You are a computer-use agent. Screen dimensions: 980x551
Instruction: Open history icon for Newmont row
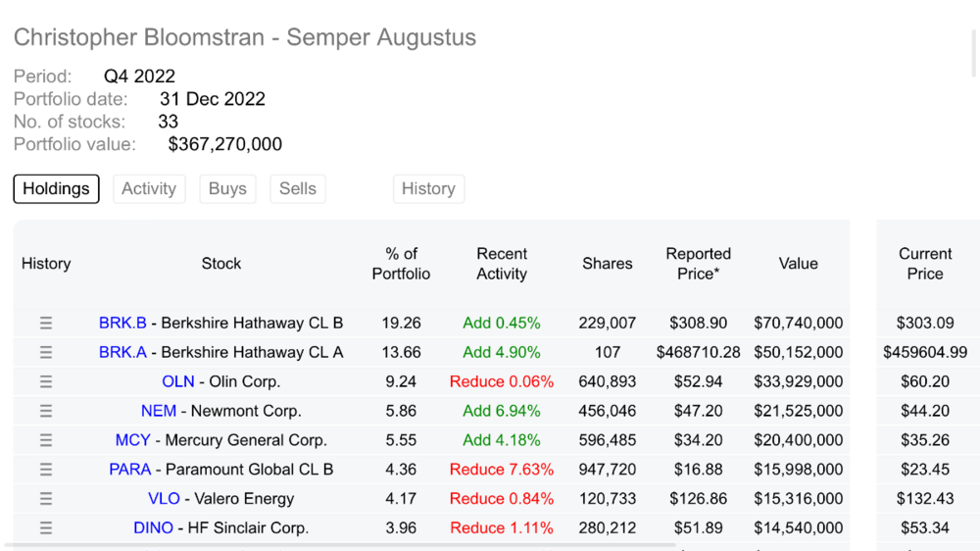[x=46, y=411]
